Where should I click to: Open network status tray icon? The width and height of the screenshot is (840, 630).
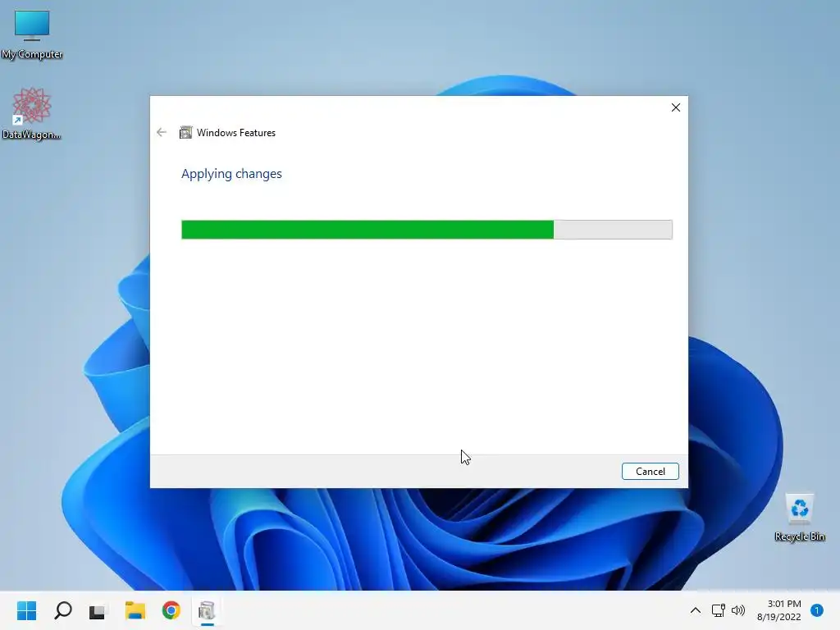719,610
